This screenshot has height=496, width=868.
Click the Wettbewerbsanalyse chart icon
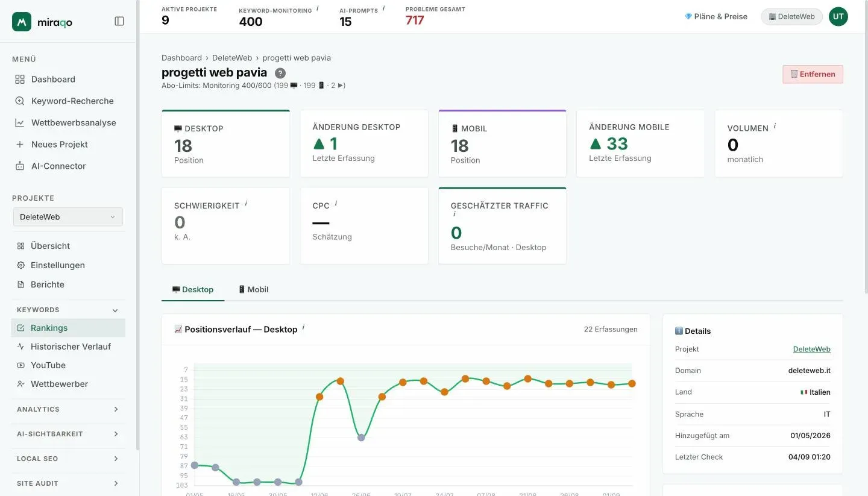20,123
